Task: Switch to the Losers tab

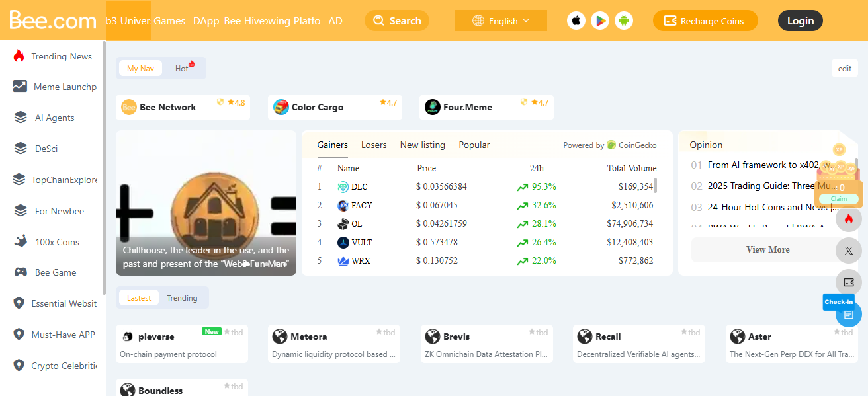Action: pos(374,145)
